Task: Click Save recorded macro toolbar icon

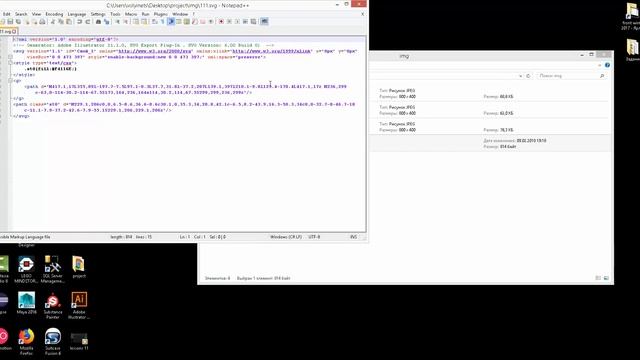Action: [x=253, y=21]
